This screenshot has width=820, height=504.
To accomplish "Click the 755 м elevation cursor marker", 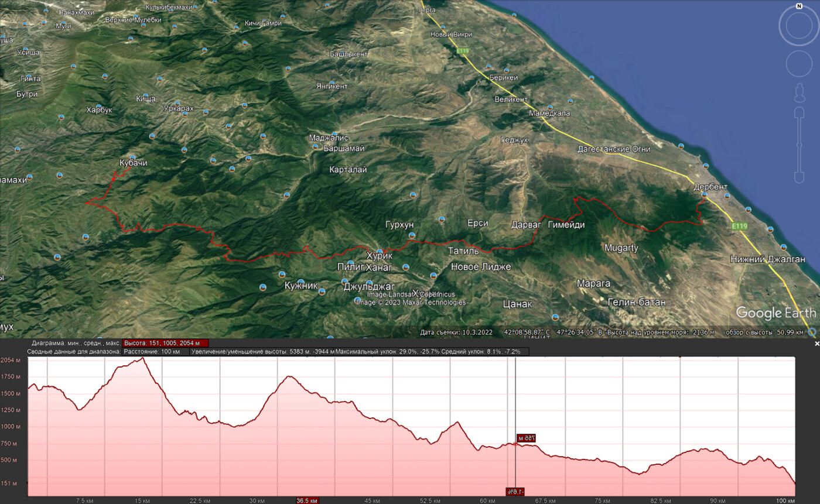I will click(526, 438).
